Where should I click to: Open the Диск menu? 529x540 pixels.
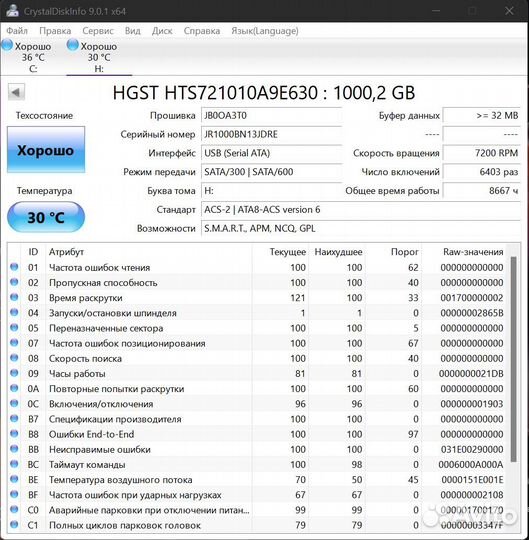(x=162, y=31)
